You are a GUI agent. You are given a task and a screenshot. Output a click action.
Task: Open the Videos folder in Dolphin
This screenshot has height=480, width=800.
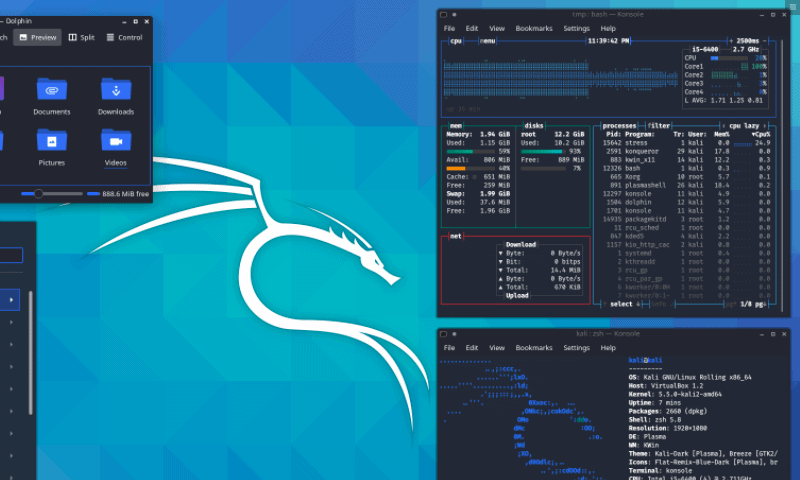pyautogui.click(x=116, y=147)
